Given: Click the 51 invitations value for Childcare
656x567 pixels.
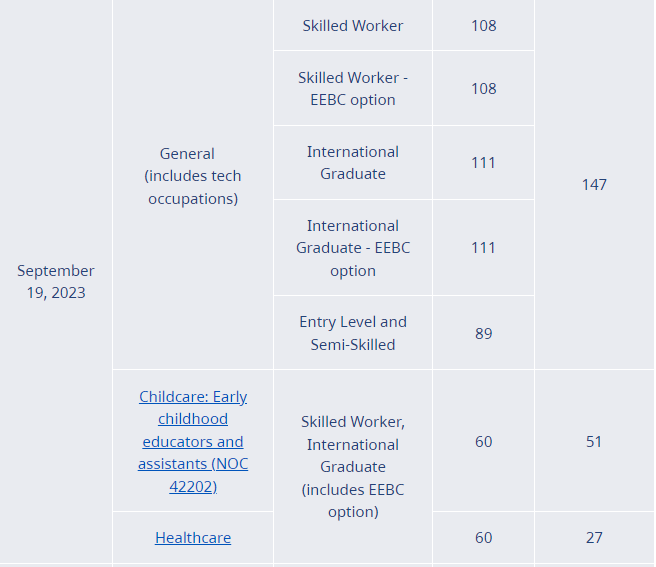Looking at the screenshot, I should click(x=594, y=441).
